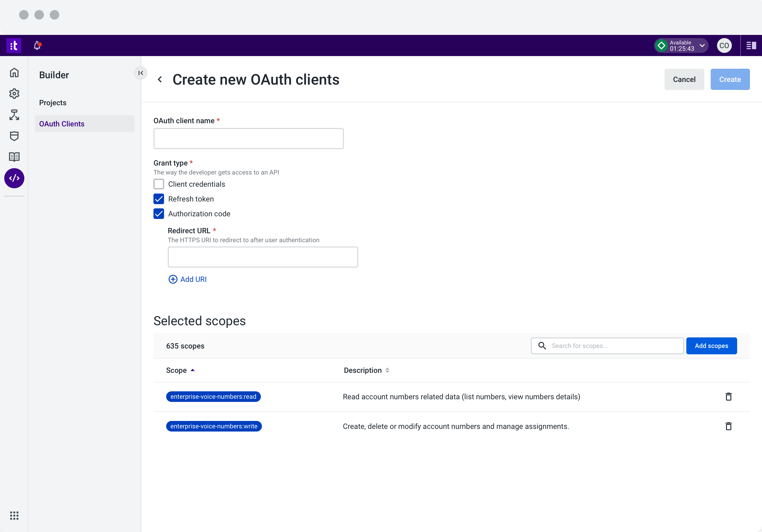Open the apps grid launcher icon
Image resolution: width=762 pixels, height=532 pixels.
(x=14, y=515)
